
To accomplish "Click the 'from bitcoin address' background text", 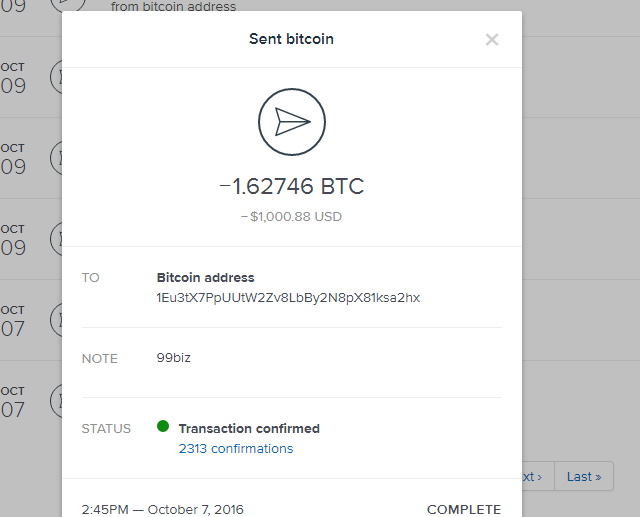I will [x=173, y=7].
